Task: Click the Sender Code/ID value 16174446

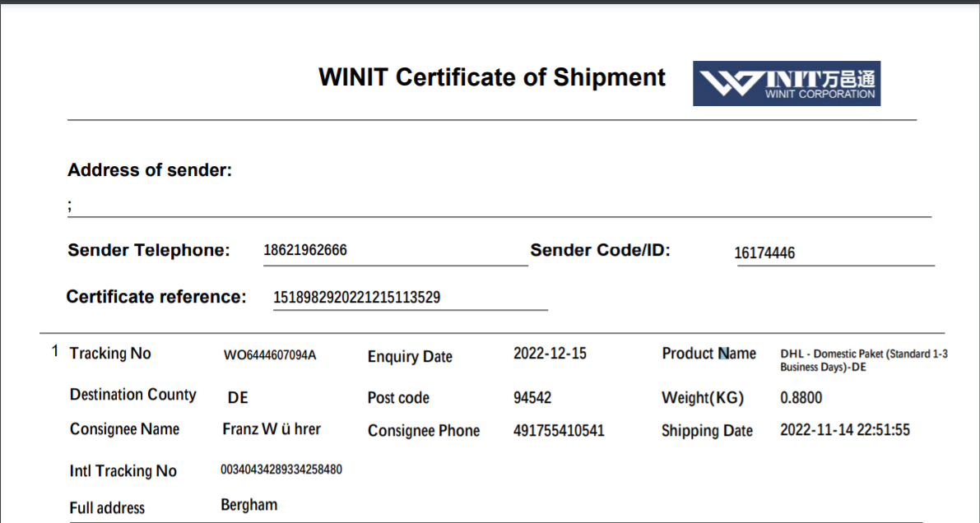Action: (764, 253)
